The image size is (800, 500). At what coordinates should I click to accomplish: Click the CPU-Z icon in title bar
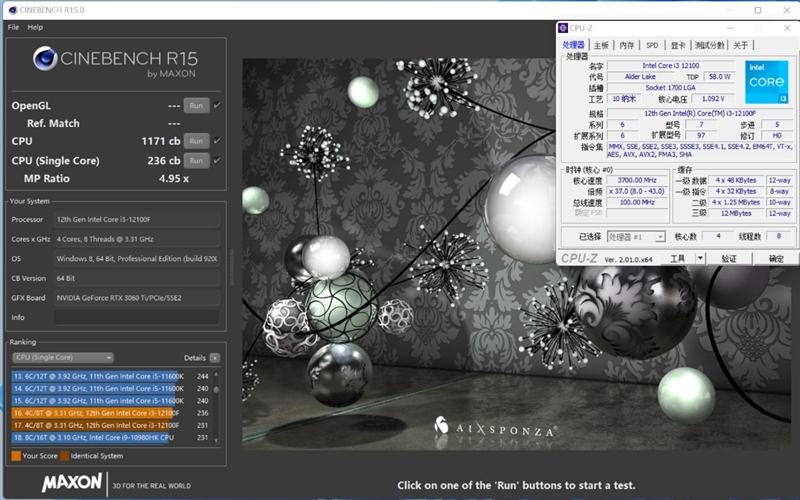pyautogui.click(x=565, y=28)
